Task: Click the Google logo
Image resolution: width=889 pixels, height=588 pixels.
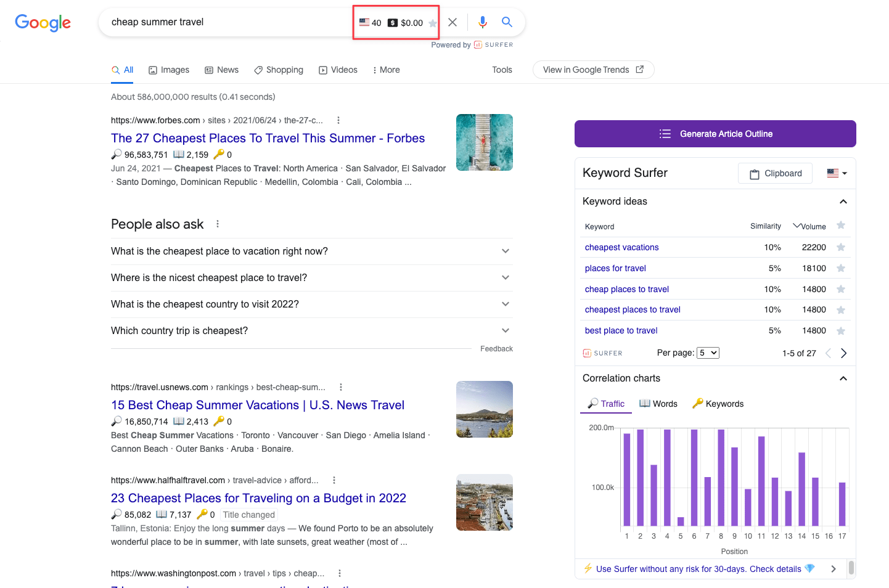Action: point(43,23)
